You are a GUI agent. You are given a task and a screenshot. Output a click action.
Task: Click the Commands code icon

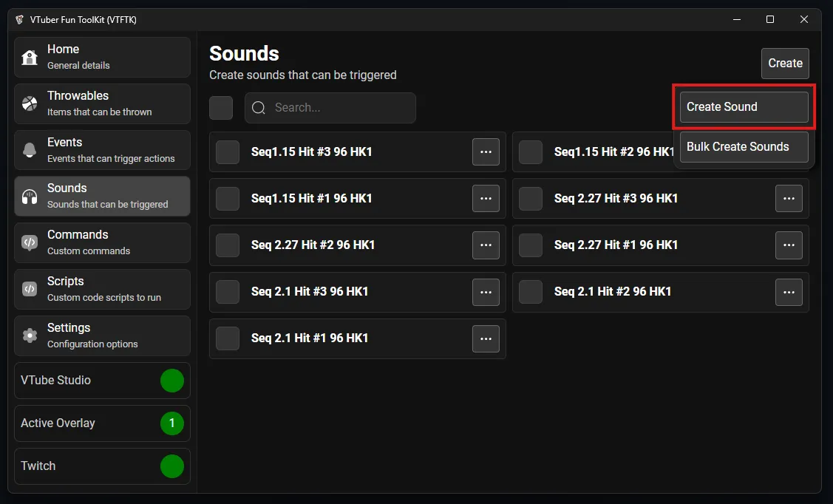click(x=30, y=242)
